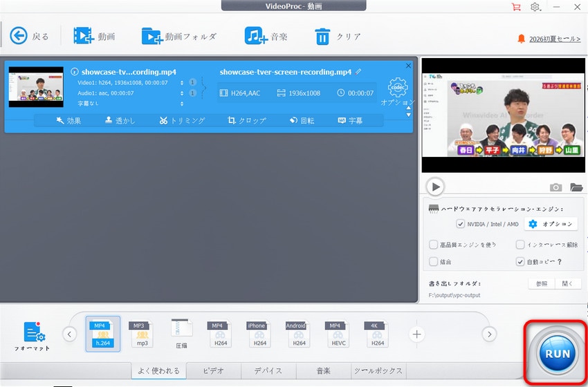This screenshot has height=387, width=588.
Task: Open the フォーマット format settings icon
Action: [33, 335]
